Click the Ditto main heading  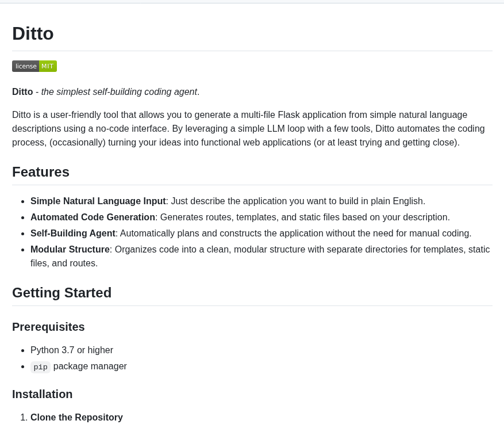click(x=33, y=33)
